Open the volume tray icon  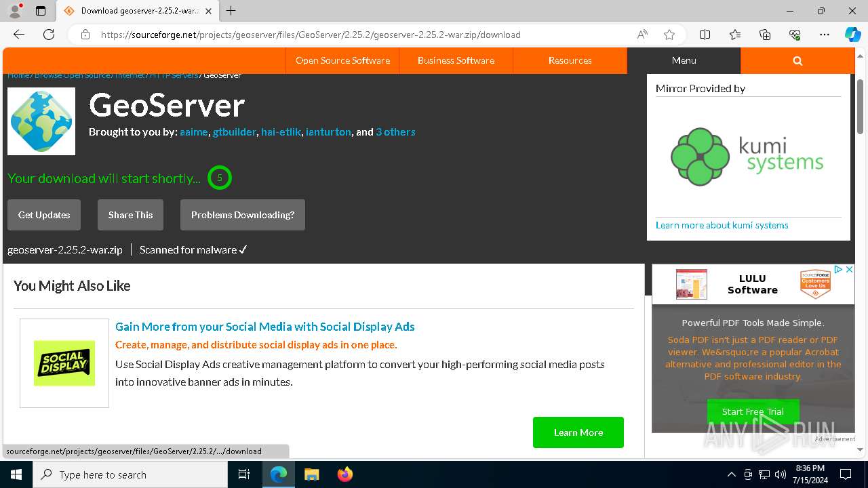781,474
